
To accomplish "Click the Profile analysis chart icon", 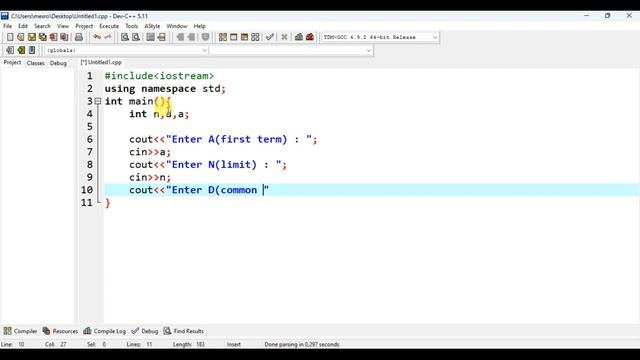I will (299, 37).
